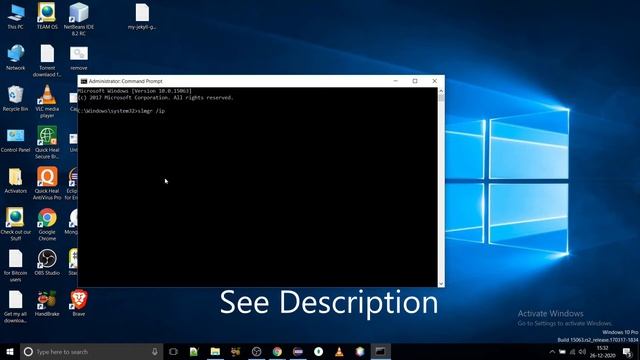Open Task View from taskbar
Viewport: 640px width, 360px height.
tap(173, 351)
